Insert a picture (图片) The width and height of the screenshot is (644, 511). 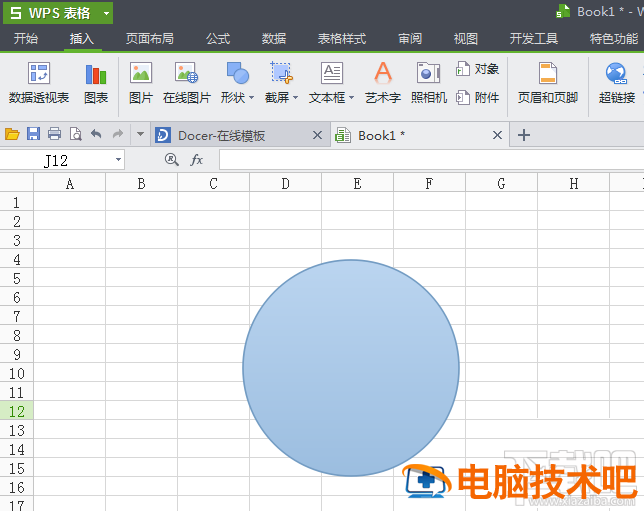click(x=141, y=83)
